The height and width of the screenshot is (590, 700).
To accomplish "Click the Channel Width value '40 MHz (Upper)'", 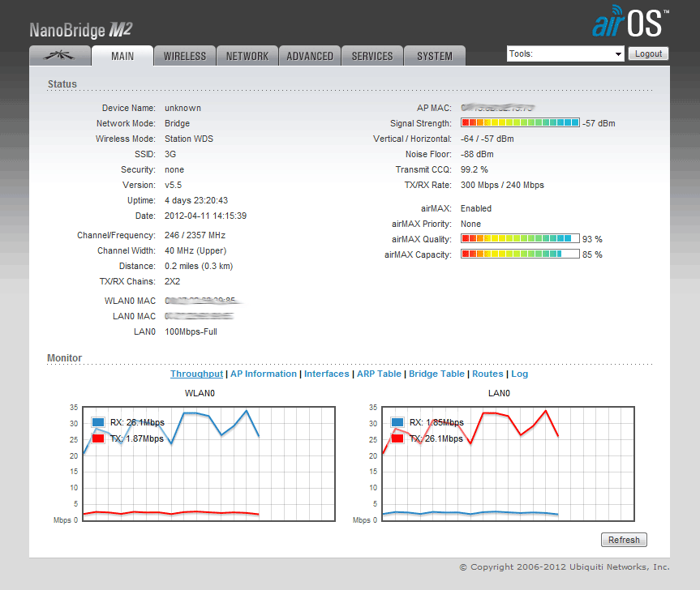I will [195, 250].
